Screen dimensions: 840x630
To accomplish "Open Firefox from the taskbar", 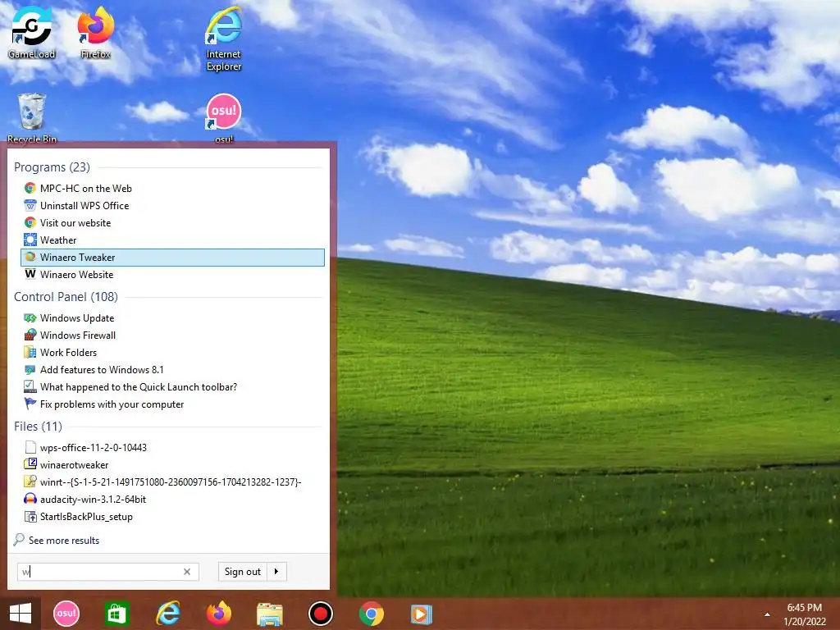I will point(218,614).
